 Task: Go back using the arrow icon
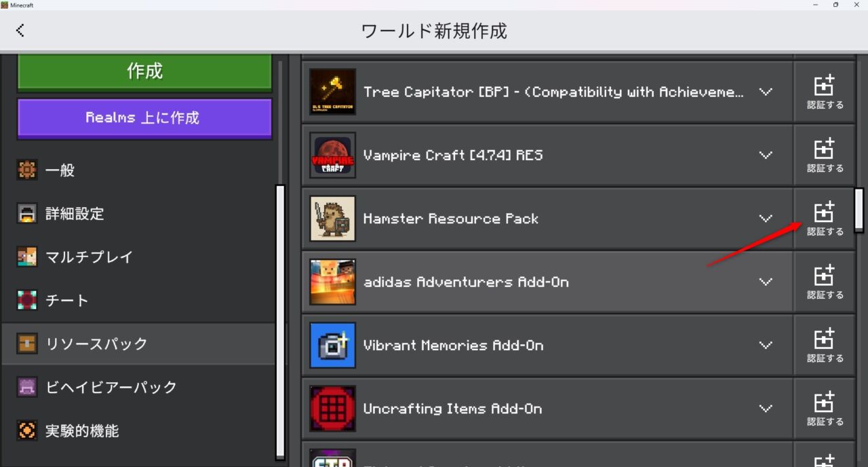coord(20,30)
